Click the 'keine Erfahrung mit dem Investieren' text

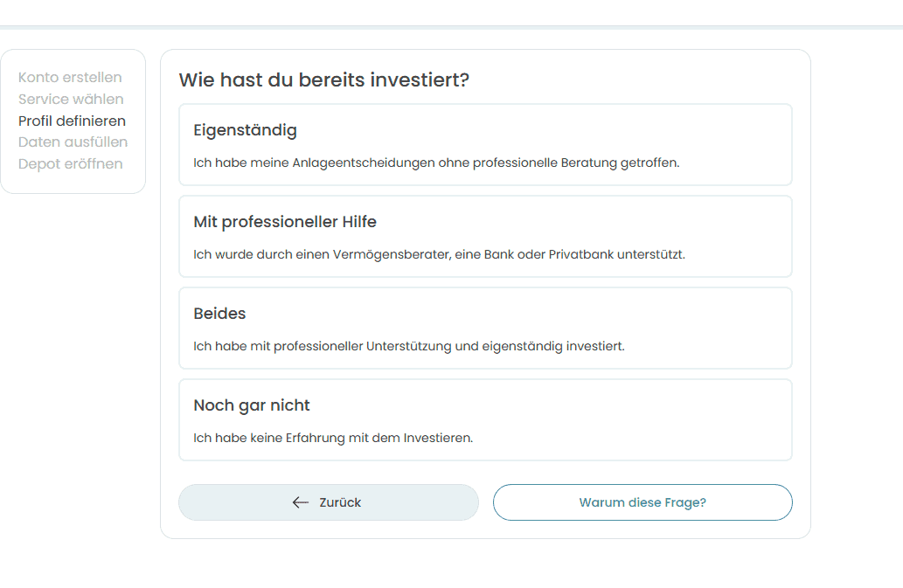point(333,438)
